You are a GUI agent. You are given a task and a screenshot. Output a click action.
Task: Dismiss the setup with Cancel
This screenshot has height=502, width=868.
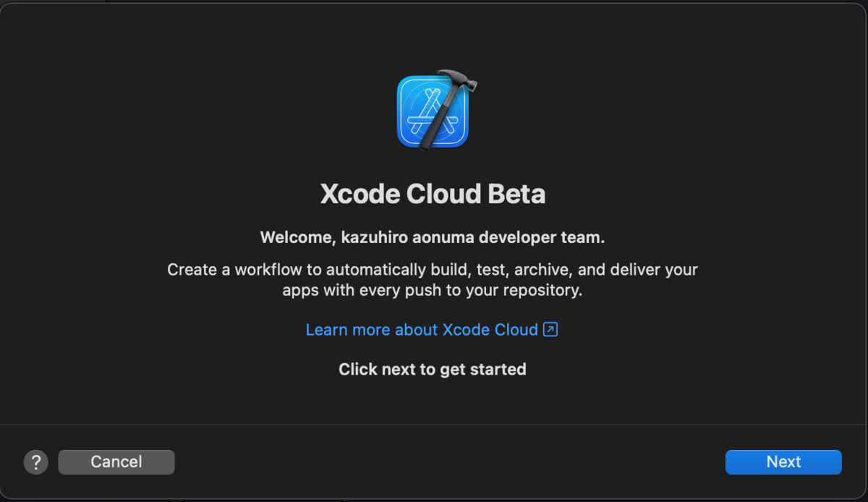coord(116,461)
